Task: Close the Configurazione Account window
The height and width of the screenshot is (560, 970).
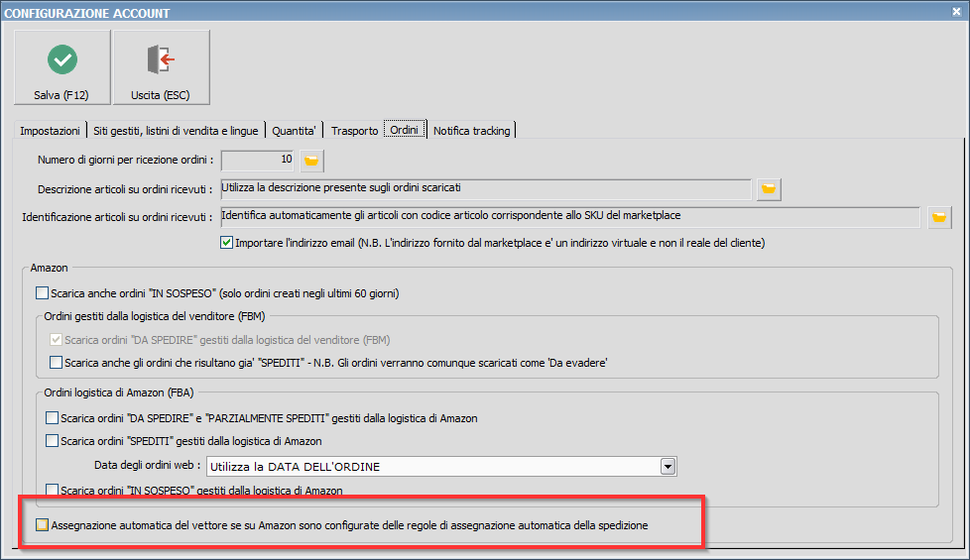Action: pyautogui.click(x=956, y=12)
